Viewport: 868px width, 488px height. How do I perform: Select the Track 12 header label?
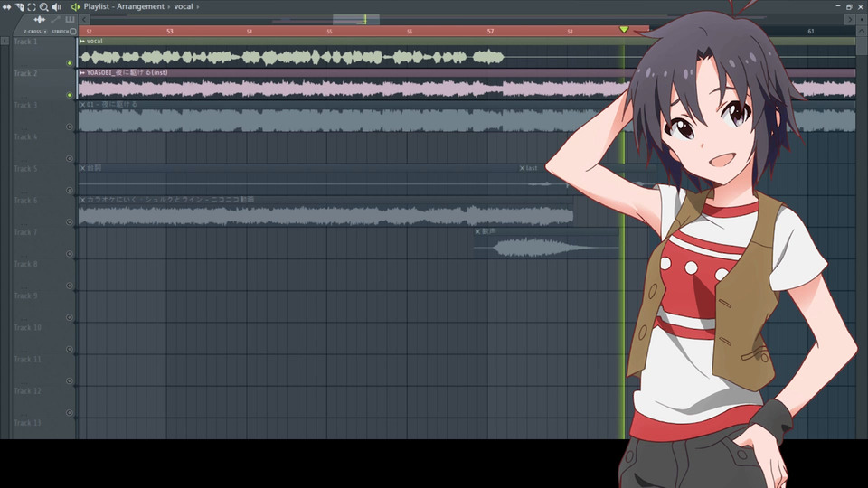(x=28, y=391)
